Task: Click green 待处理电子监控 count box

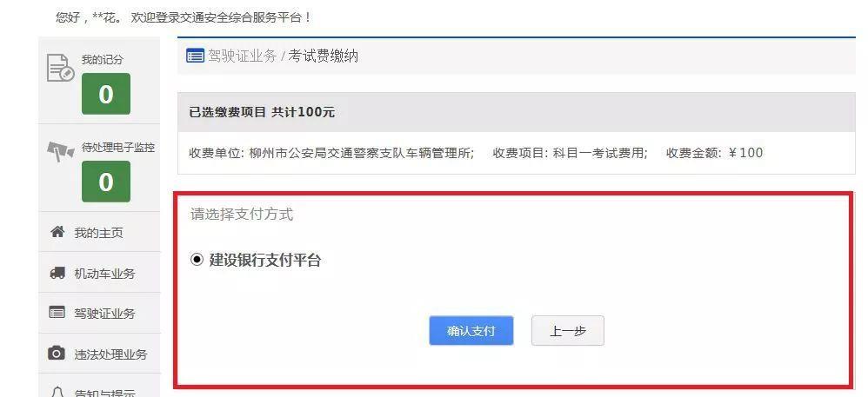Action: 106,182
